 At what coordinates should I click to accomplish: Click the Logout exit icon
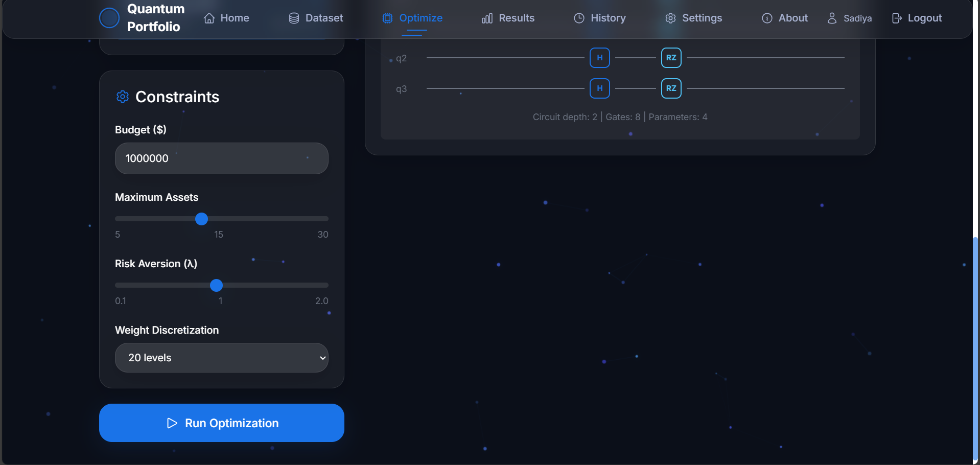pos(897,18)
